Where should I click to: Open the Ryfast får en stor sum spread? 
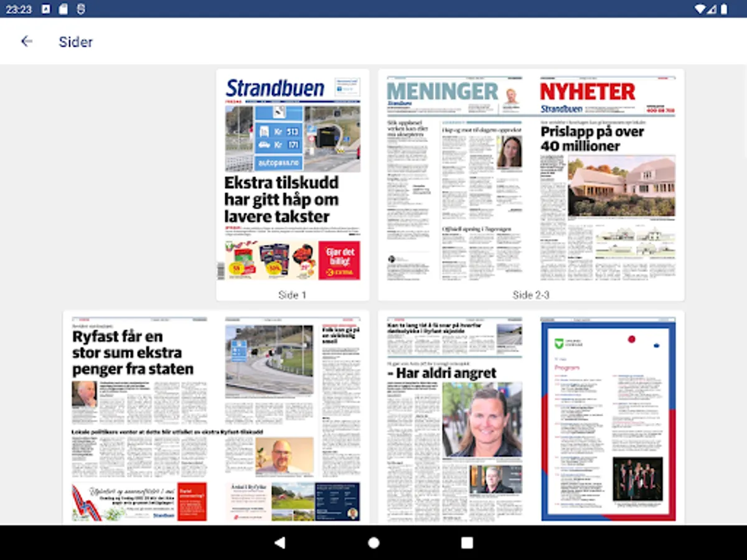(x=215, y=418)
